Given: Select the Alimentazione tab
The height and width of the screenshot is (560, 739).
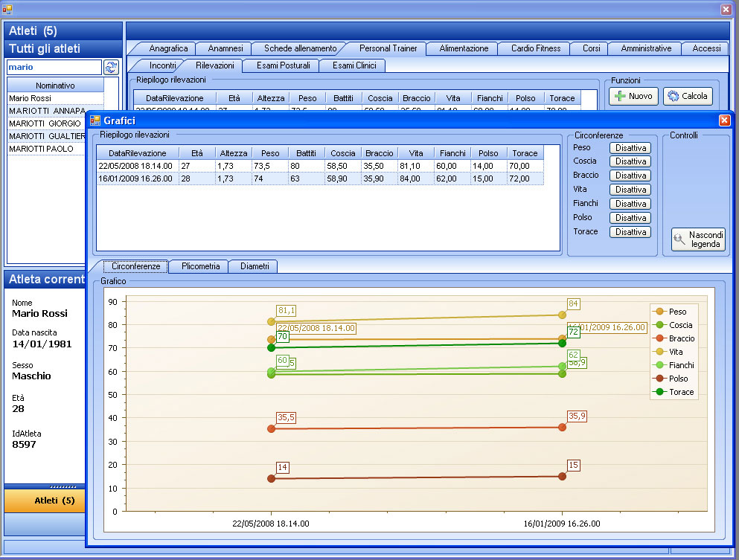Looking at the screenshot, I should [464, 48].
